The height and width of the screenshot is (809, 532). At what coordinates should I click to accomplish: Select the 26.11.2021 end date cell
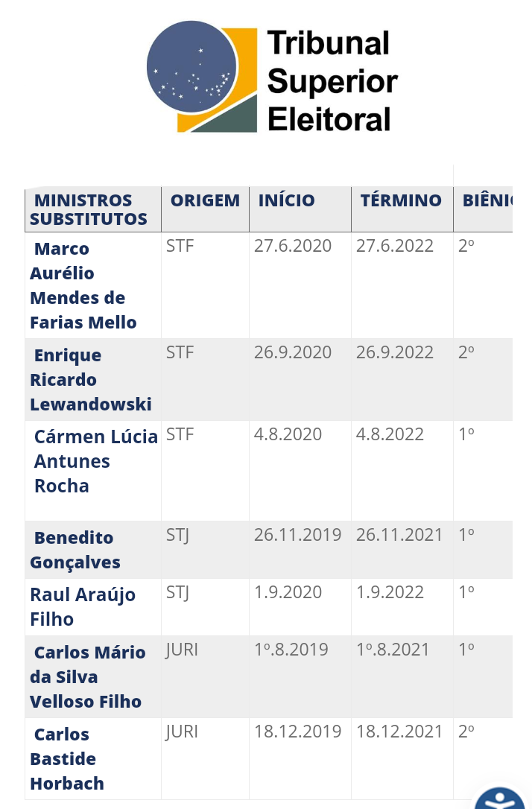[x=399, y=535]
